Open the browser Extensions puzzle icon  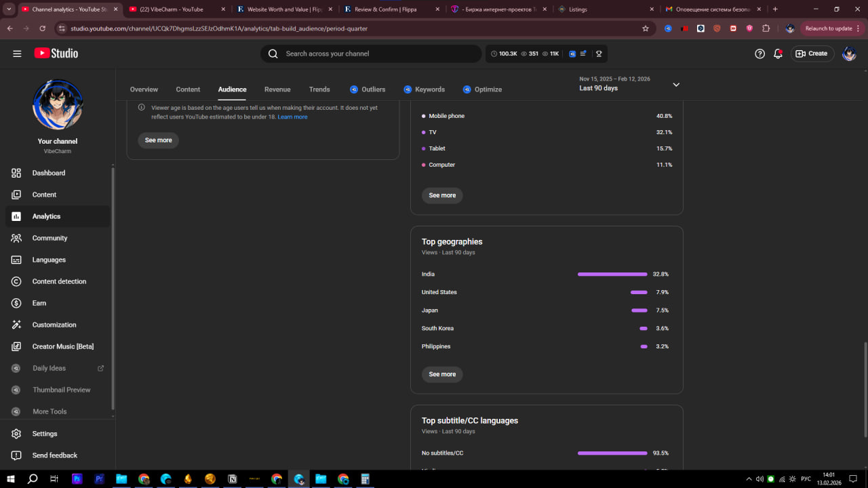pyautogui.click(x=766, y=28)
